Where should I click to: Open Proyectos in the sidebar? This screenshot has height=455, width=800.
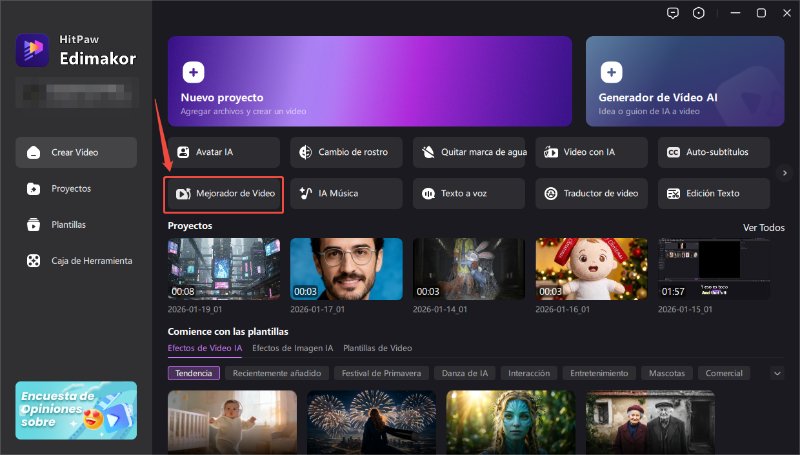click(x=76, y=189)
